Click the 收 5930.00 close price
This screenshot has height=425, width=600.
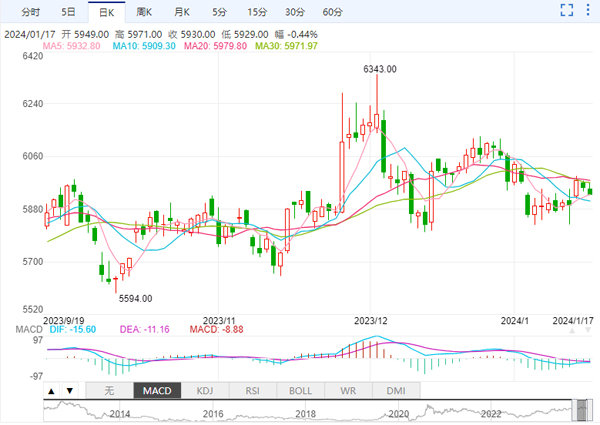pos(192,34)
